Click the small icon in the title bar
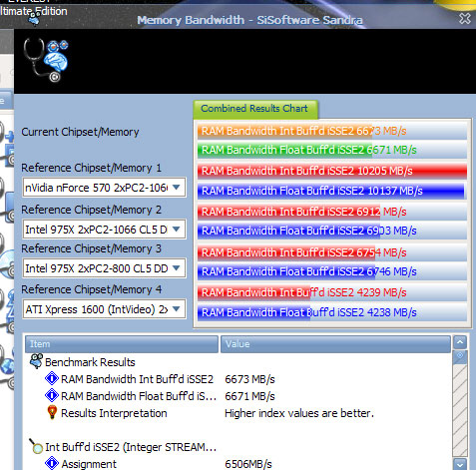 coord(34,18)
